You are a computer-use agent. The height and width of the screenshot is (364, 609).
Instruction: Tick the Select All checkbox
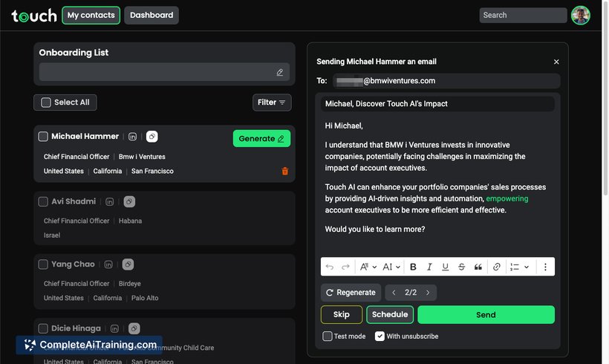tap(46, 103)
